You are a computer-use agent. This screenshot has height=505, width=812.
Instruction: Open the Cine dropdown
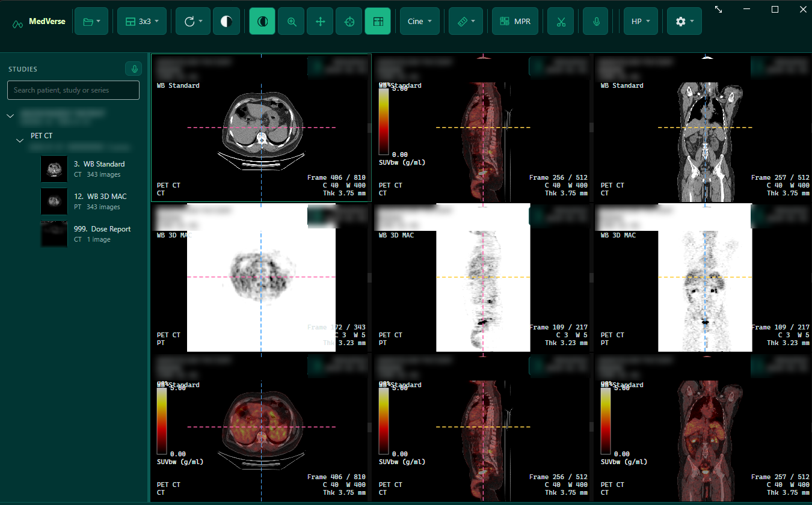click(x=420, y=22)
